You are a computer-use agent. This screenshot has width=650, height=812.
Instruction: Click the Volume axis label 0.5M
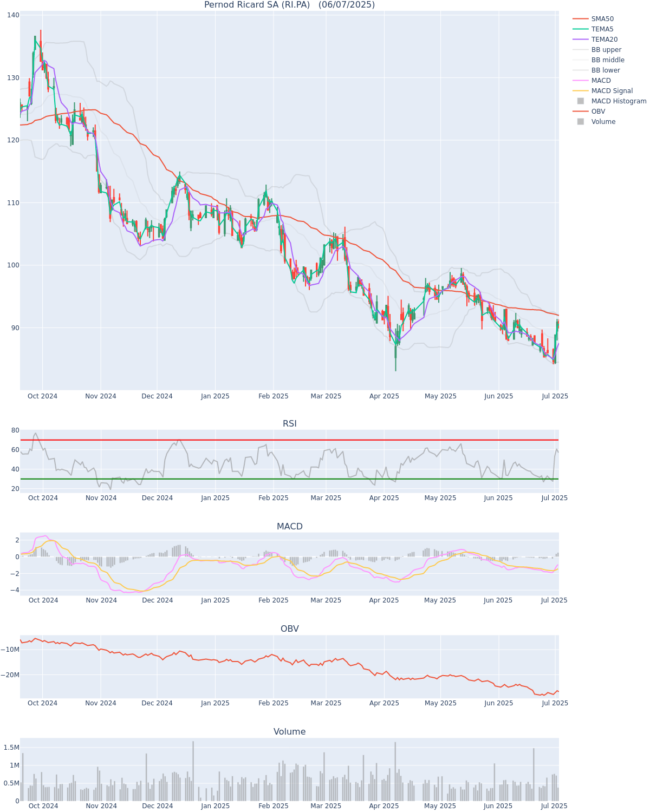pos(12,783)
